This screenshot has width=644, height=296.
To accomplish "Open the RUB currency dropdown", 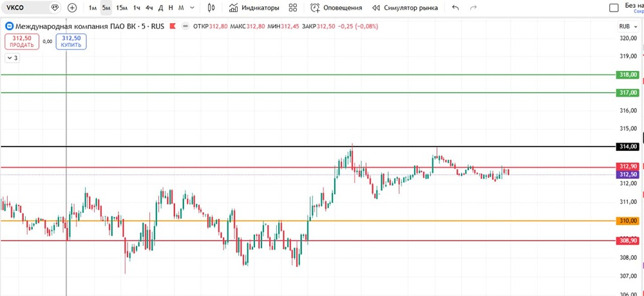I will pos(629,26).
